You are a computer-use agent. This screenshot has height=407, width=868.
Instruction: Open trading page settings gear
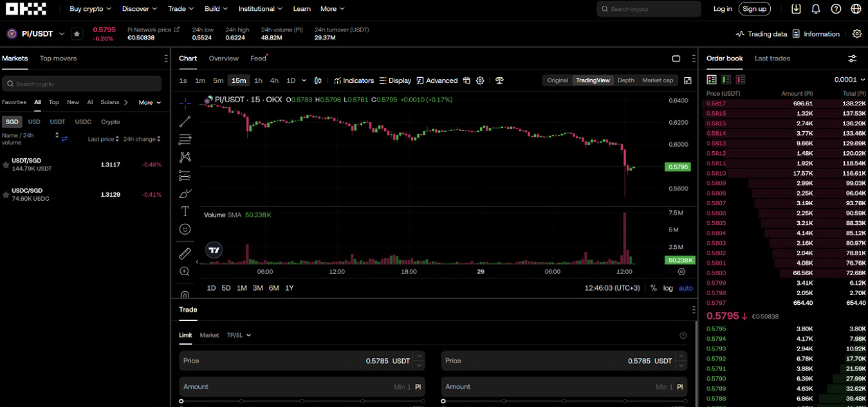pos(857,34)
